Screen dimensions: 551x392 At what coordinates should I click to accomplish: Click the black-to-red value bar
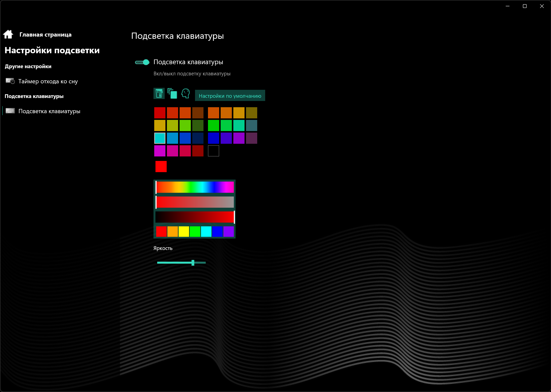point(195,217)
